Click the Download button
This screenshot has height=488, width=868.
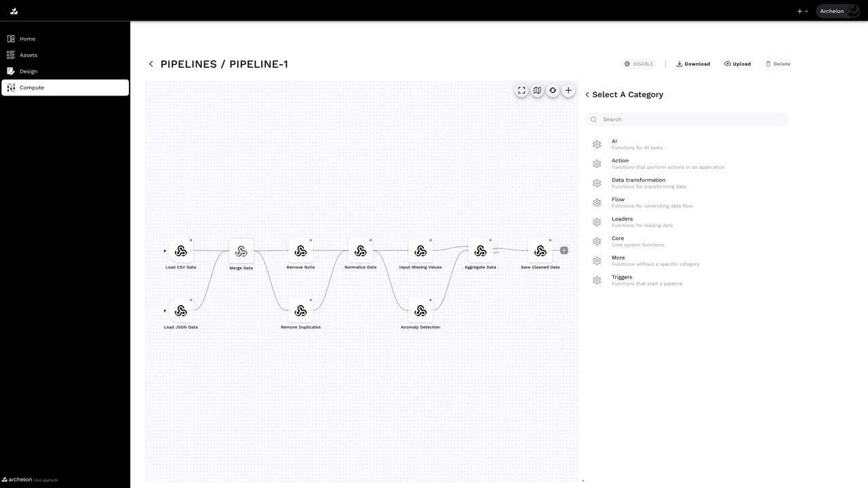pos(692,64)
